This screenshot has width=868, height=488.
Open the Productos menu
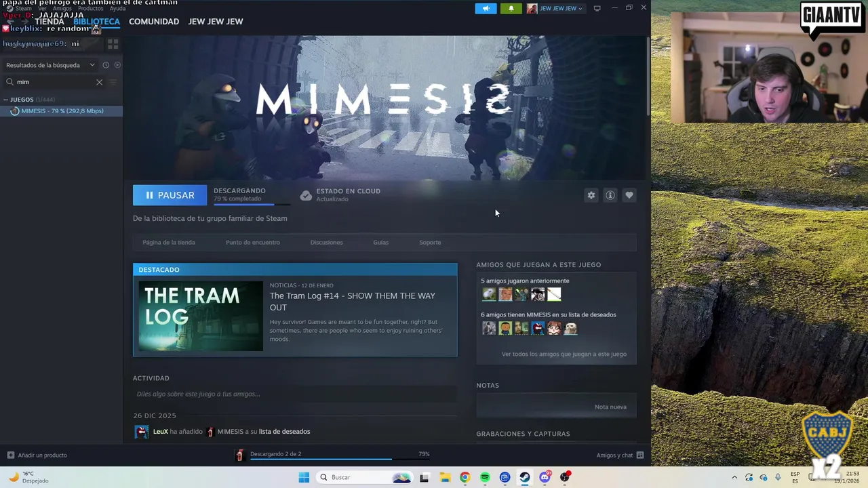[90, 8]
